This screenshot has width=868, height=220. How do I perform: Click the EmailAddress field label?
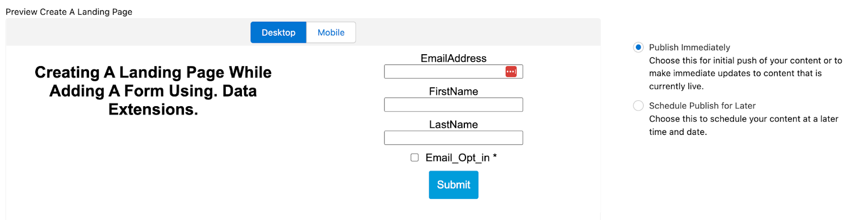[x=454, y=58]
